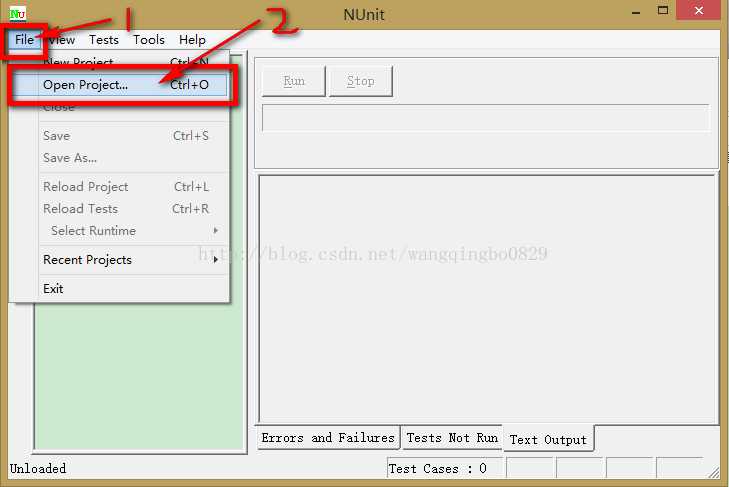
Task: Expand the Select Runtime submenu
Action: (120, 231)
